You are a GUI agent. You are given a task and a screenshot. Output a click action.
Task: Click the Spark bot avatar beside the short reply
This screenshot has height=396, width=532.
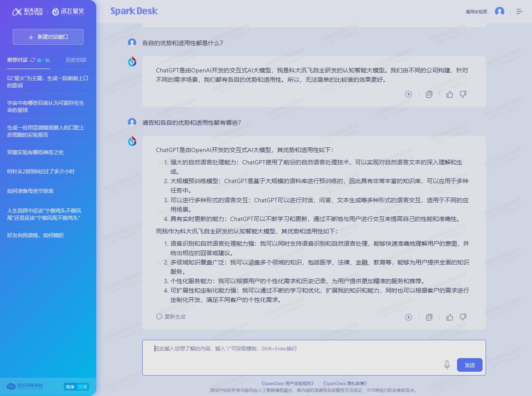point(132,61)
